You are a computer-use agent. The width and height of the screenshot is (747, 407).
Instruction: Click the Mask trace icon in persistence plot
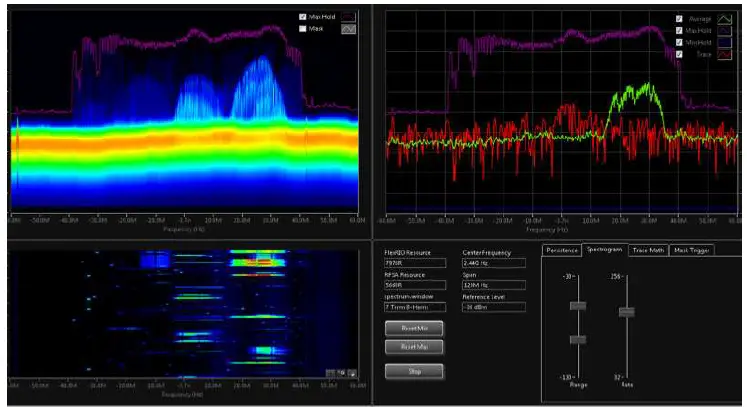click(349, 29)
